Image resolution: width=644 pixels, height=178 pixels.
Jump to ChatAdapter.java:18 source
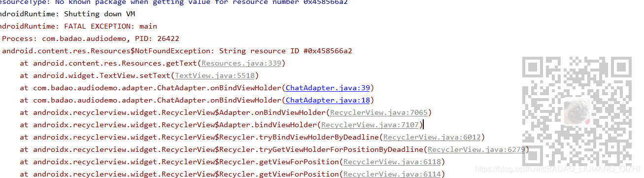tap(328, 100)
